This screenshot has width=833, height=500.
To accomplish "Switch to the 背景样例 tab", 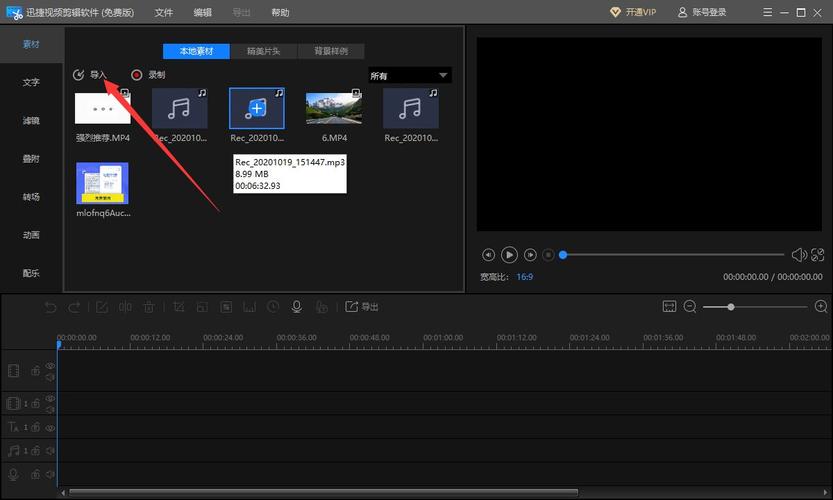I will 331,51.
